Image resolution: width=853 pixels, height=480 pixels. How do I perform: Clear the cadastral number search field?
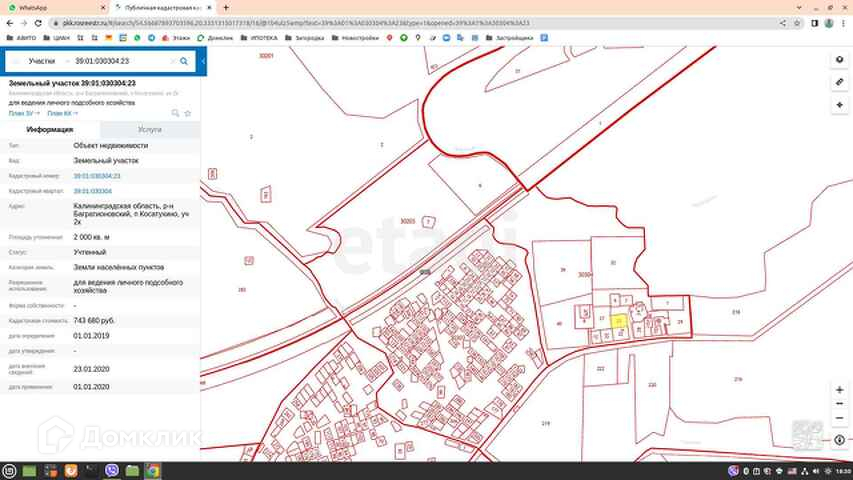[x=173, y=61]
